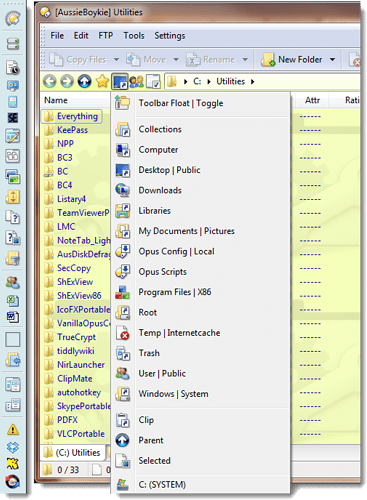Click the Clip clipboard icon
Viewport: 367px width, 500px height.
pos(122,420)
